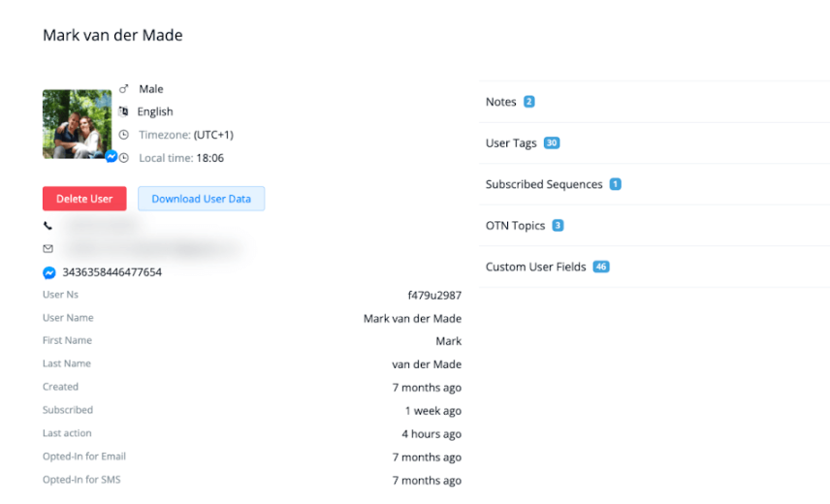Click the Messenger badge on profile photo

pyautogui.click(x=112, y=156)
